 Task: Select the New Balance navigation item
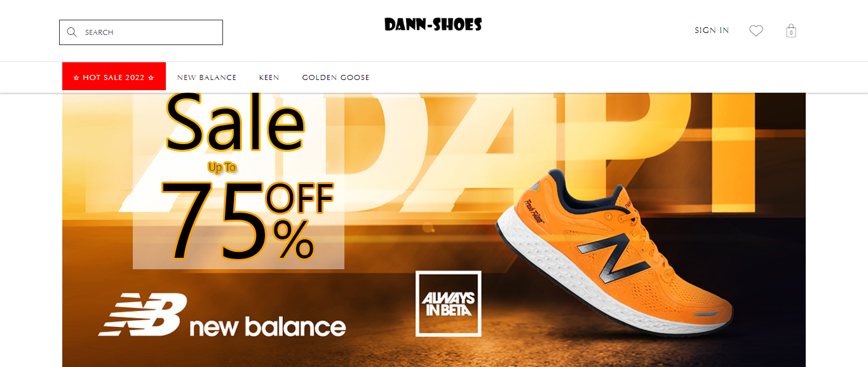(207, 77)
